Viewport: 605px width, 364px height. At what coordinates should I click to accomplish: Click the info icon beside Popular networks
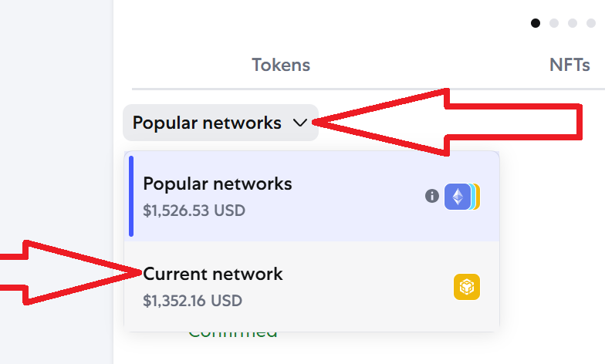[432, 196]
